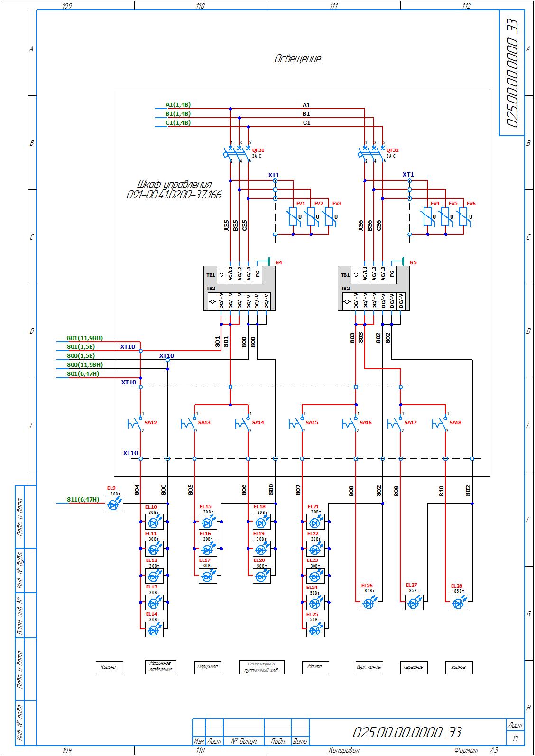The height and width of the screenshot is (756, 535).
Task: Toggle the SA15 switch symbol
Action: coord(297,422)
